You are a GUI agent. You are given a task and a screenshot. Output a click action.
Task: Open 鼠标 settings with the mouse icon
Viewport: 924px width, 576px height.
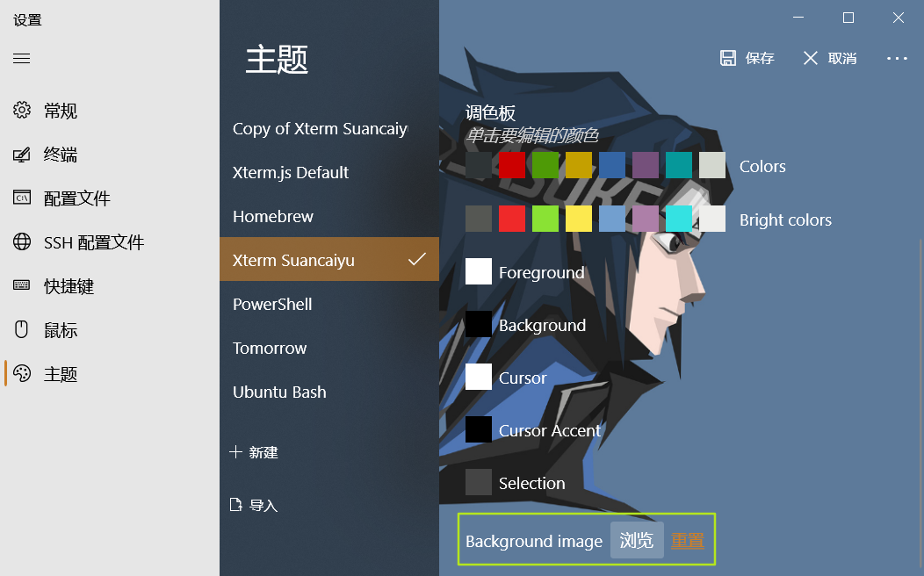21,329
